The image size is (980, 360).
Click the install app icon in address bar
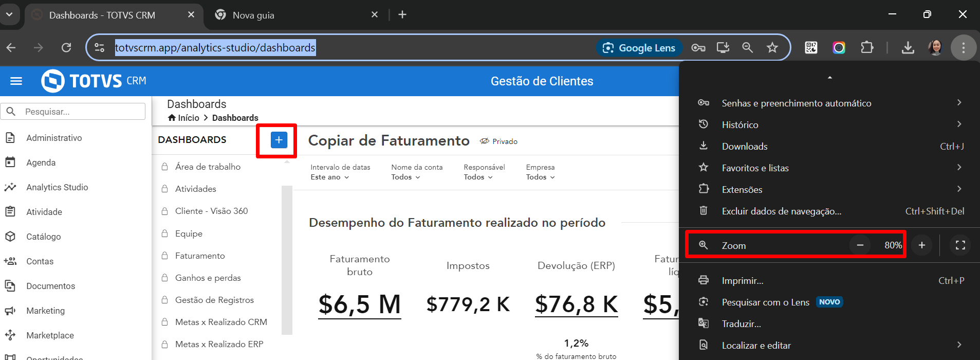coord(723,48)
